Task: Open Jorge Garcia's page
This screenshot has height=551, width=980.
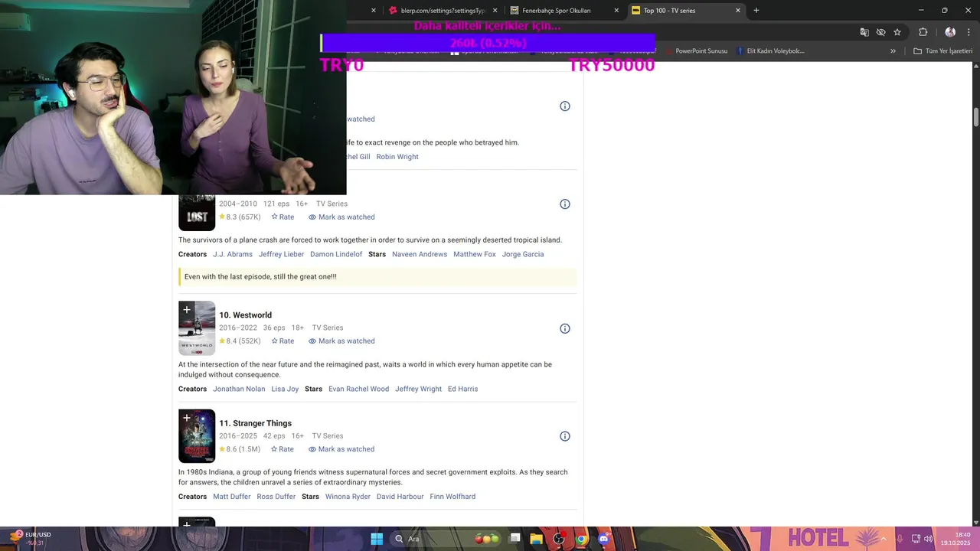Action: click(523, 254)
